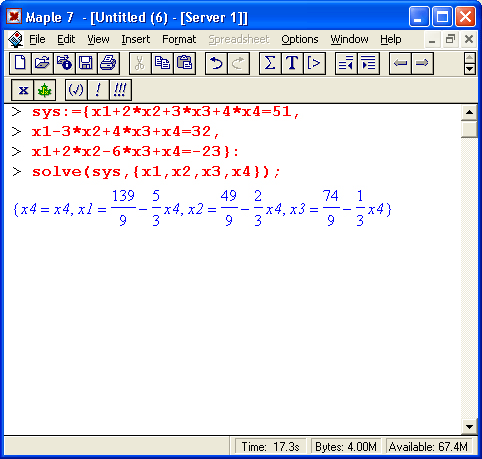Viewport: 482px width, 459px height.
Task: Toggle the maple leaf input mode button
Action: 44,90
